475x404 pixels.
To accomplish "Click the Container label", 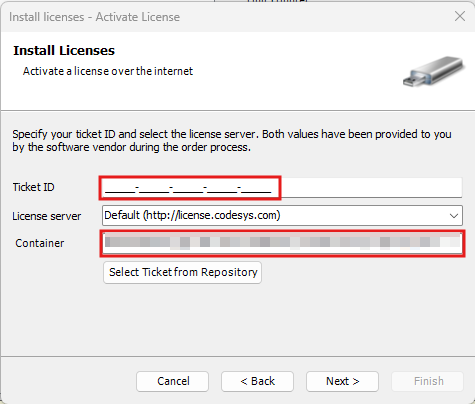I will (x=39, y=243).
